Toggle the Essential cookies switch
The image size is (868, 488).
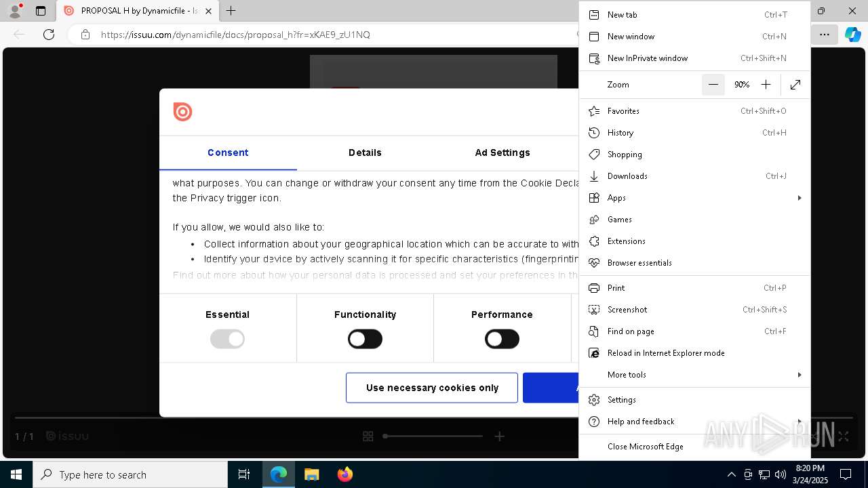click(227, 339)
